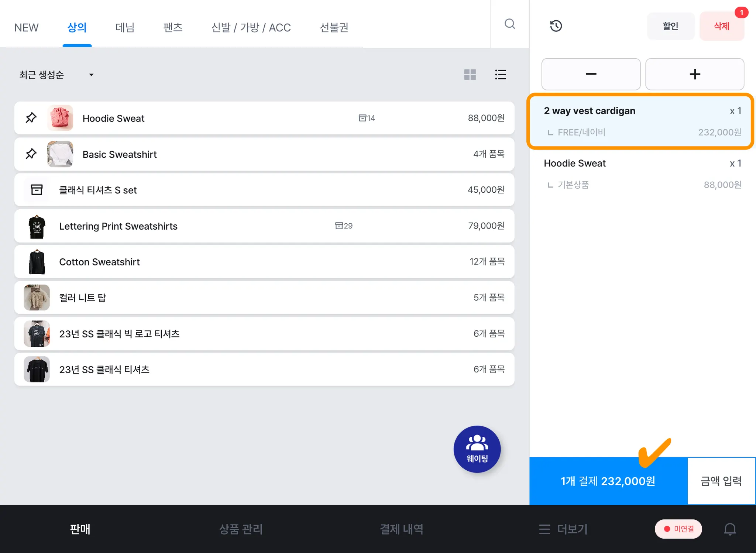756x553 pixels.
Task: Increase quantity with the plus button
Action: click(x=694, y=74)
